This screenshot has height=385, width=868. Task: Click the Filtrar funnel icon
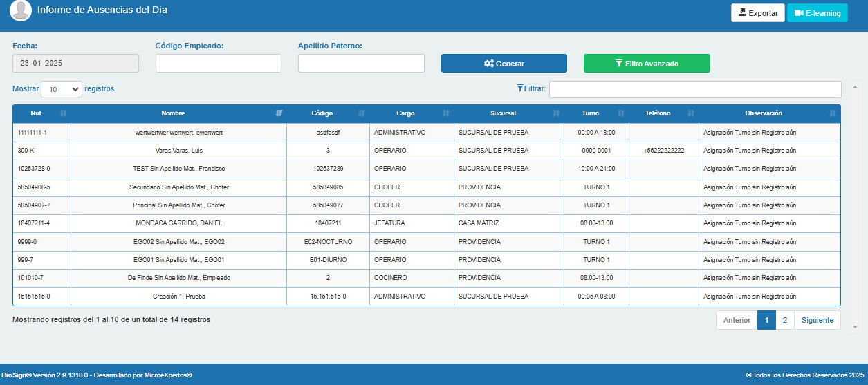pyautogui.click(x=520, y=88)
